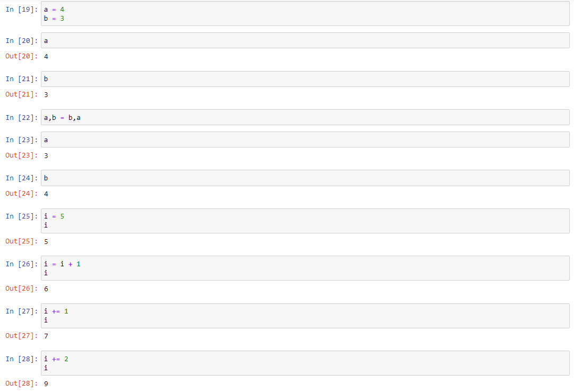Click the In [19] prompt label
The image size is (574, 392).
coord(22,9)
